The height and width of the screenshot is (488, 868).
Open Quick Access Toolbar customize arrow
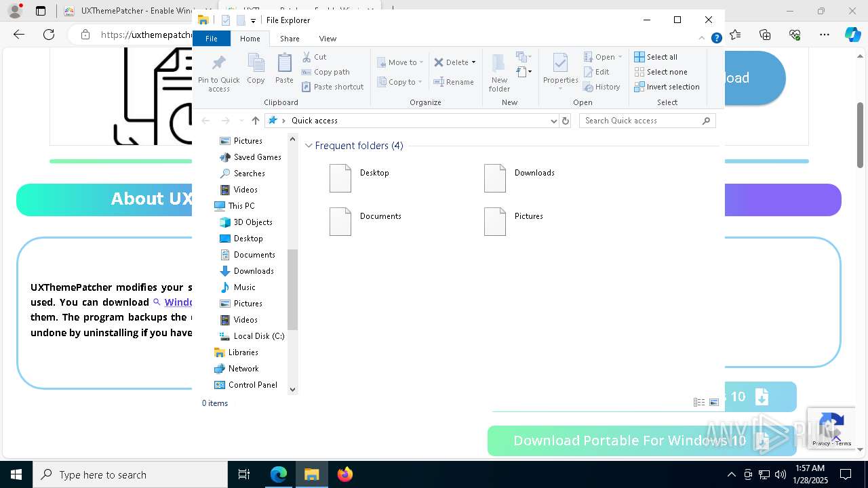(253, 20)
